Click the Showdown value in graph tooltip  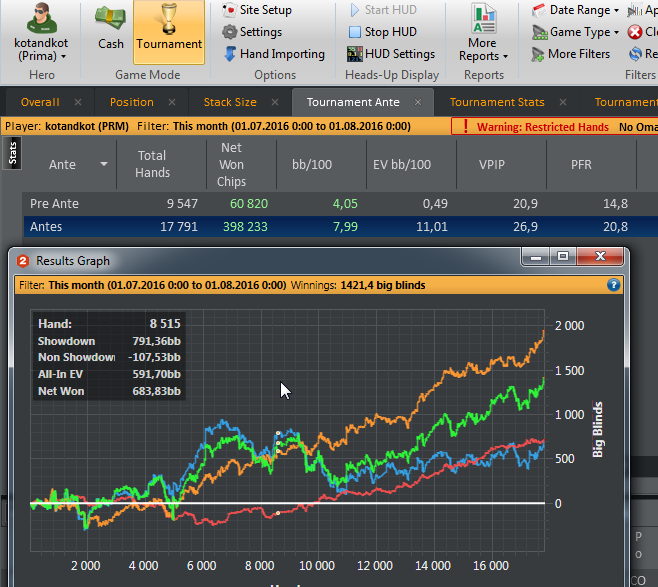tap(157, 341)
